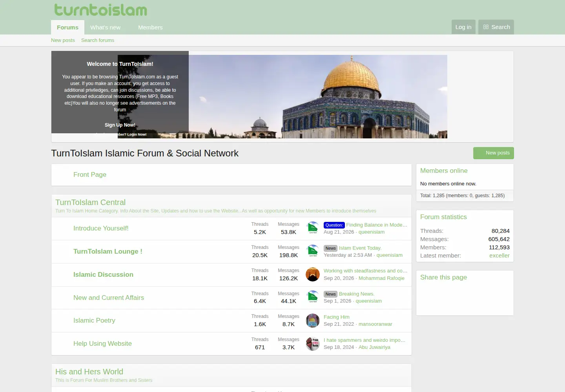
Task: Click the avatar in New and Current Affairs row
Action: click(x=313, y=298)
